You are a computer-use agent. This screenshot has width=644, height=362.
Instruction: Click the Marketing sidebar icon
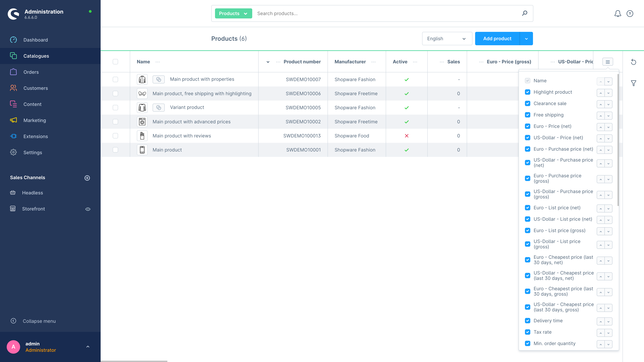coord(13,120)
